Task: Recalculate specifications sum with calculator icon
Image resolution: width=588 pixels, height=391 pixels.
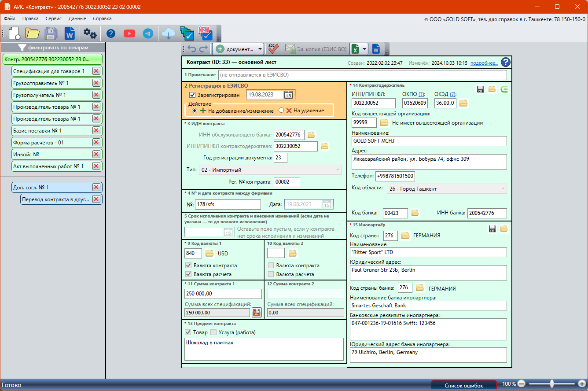Action: [x=257, y=313]
